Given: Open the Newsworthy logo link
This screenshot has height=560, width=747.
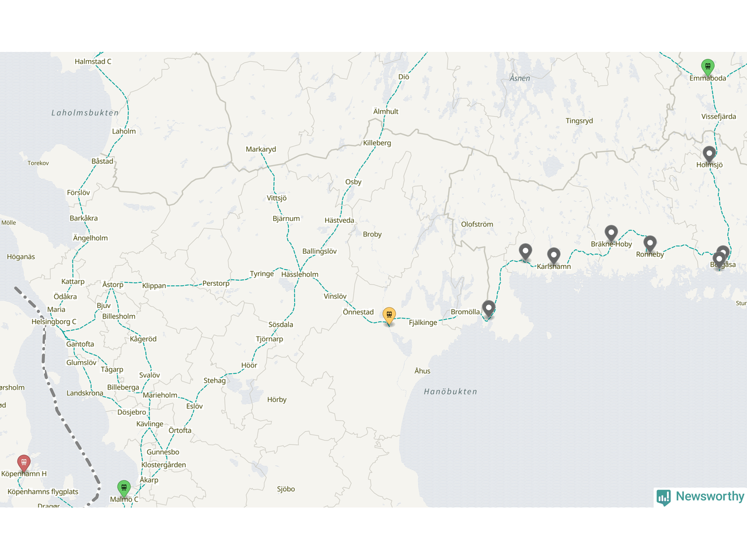Looking at the screenshot, I should coord(700,497).
